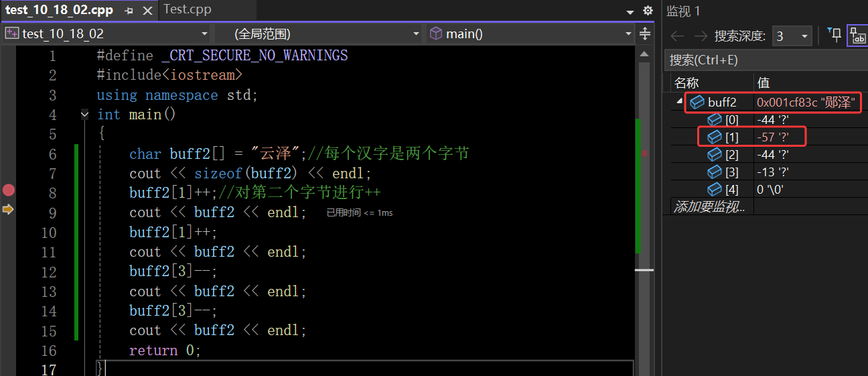The image size is (868, 376).
Task: Select the [1] watch row
Action: tap(769, 137)
